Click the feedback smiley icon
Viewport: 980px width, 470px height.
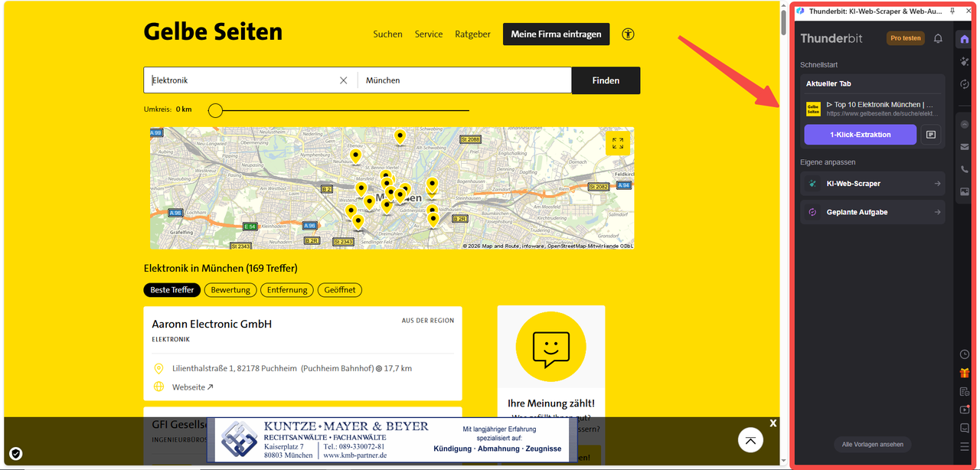click(551, 348)
